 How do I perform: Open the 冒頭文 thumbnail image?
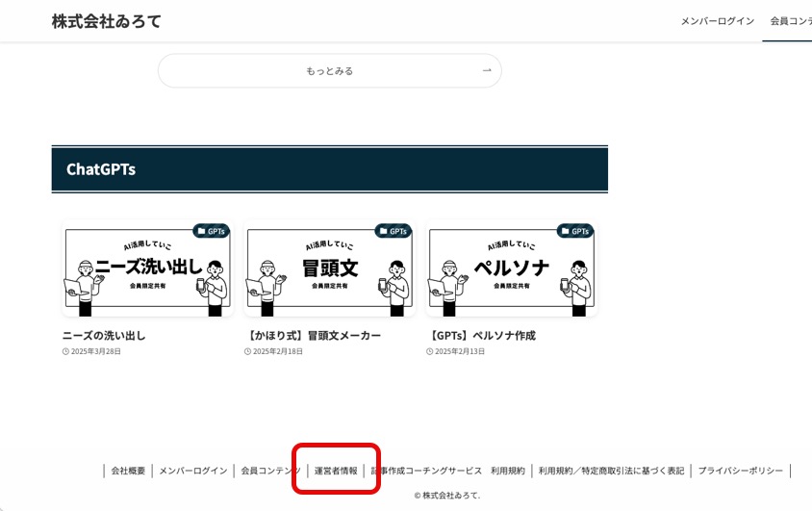329,269
